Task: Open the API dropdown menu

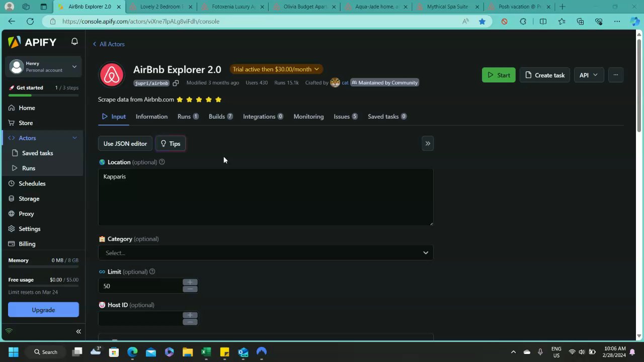Action: tap(589, 75)
